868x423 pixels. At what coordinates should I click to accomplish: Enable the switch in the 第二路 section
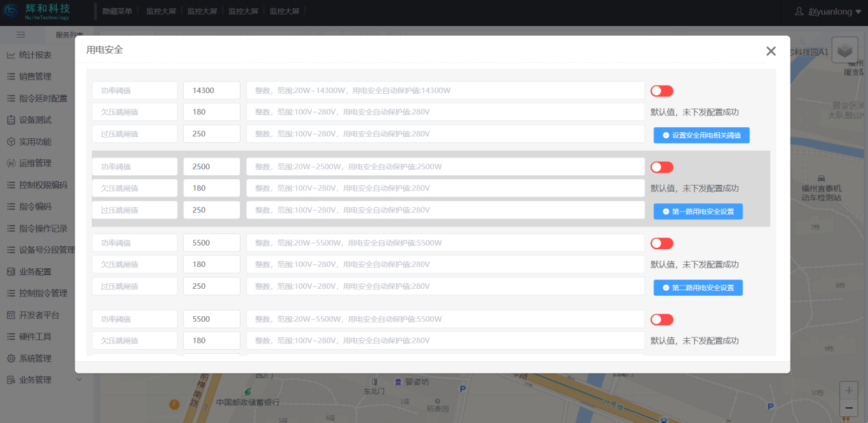pyautogui.click(x=662, y=243)
